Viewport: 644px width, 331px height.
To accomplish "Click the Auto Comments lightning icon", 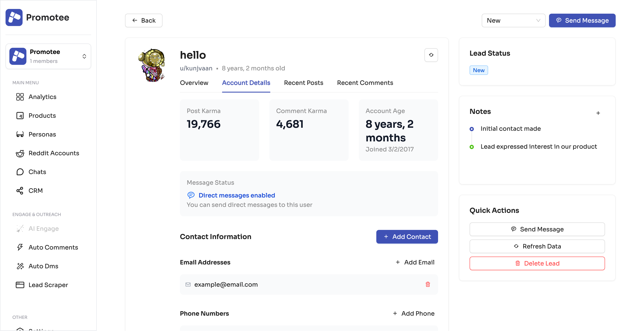I will 20,247.
